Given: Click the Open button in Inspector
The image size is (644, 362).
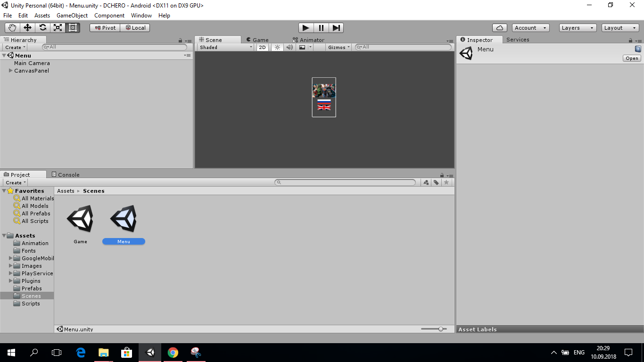Looking at the screenshot, I should 632,58.
